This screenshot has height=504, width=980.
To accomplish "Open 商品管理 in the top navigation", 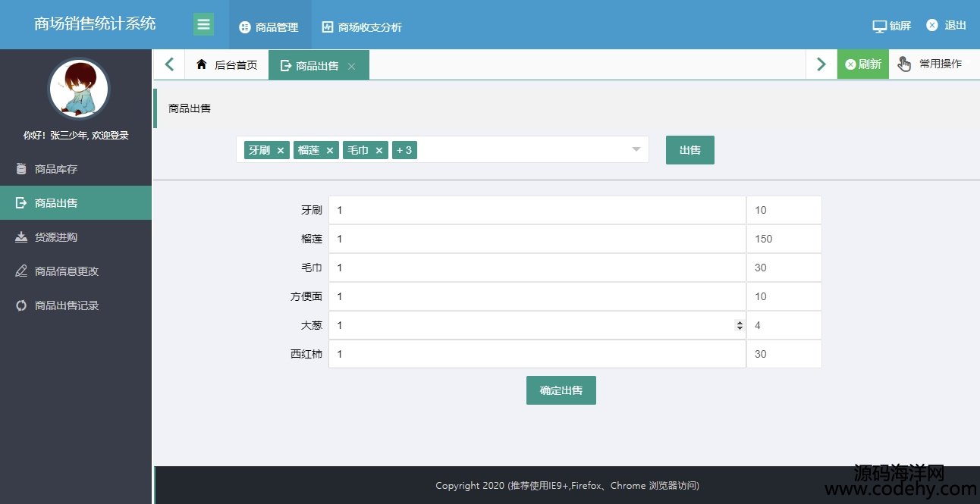I will coord(269,27).
